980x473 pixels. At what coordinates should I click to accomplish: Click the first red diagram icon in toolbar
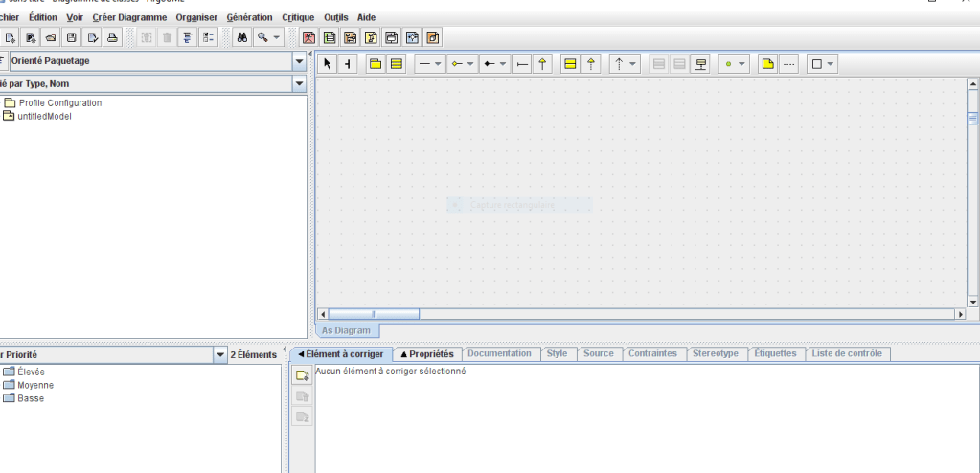point(308,37)
